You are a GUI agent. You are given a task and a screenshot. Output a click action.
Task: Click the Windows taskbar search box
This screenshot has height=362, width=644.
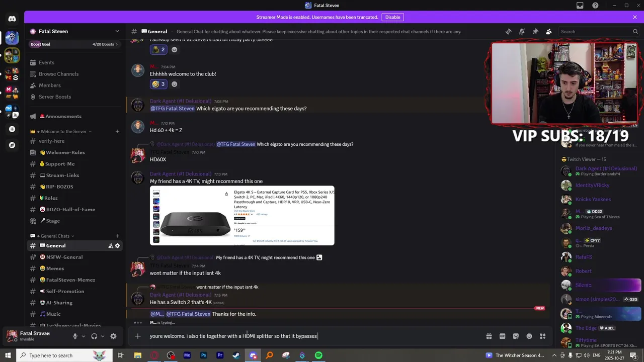tap(64, 355)
